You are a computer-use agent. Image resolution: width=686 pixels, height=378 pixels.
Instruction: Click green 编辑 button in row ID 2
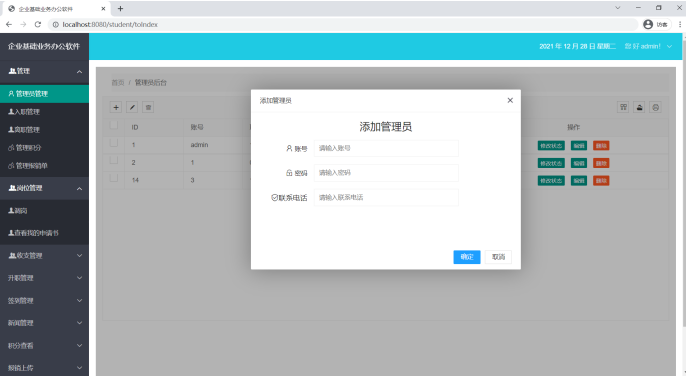point(579,163)
